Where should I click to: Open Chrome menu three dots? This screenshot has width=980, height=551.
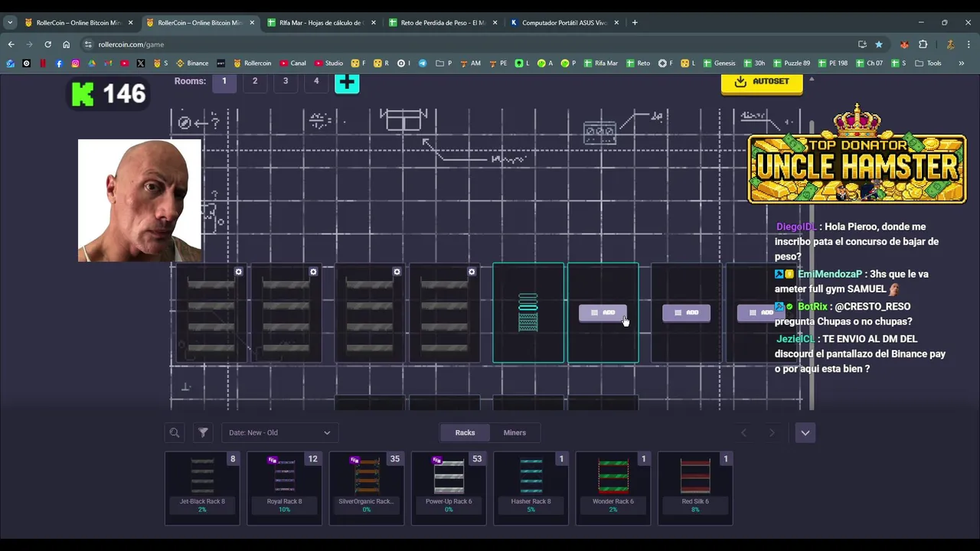[969, 44]
